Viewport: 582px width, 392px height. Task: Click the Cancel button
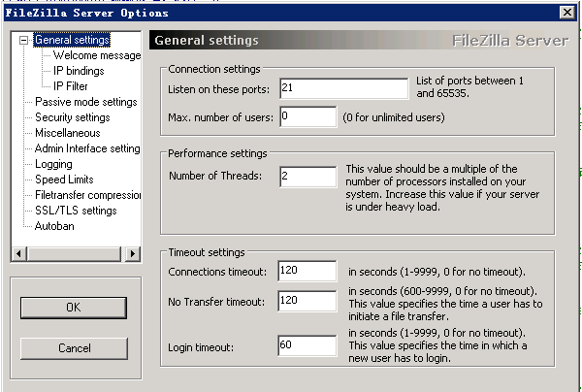(74, 348)
